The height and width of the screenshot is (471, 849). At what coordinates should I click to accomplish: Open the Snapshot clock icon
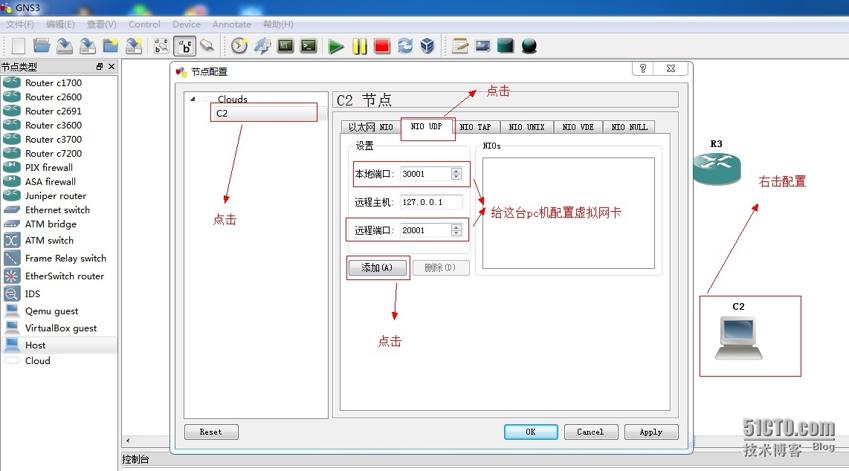pos(239,46)
